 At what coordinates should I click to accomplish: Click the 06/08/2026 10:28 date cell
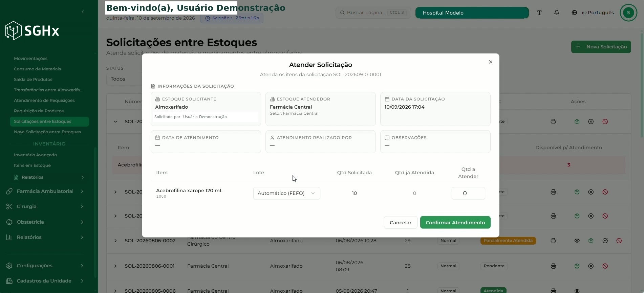click(x=356, y=241)
